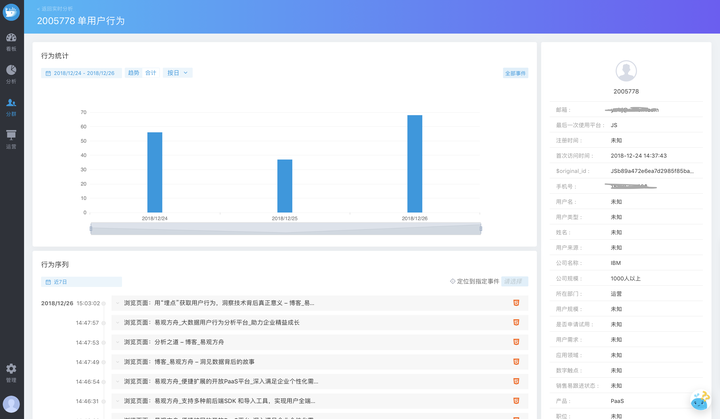Click the first-visit time value 2018-12-24 14:37:43
Image resolution: width=720 pixels, height=419 pixels.
tap(638, 156)
